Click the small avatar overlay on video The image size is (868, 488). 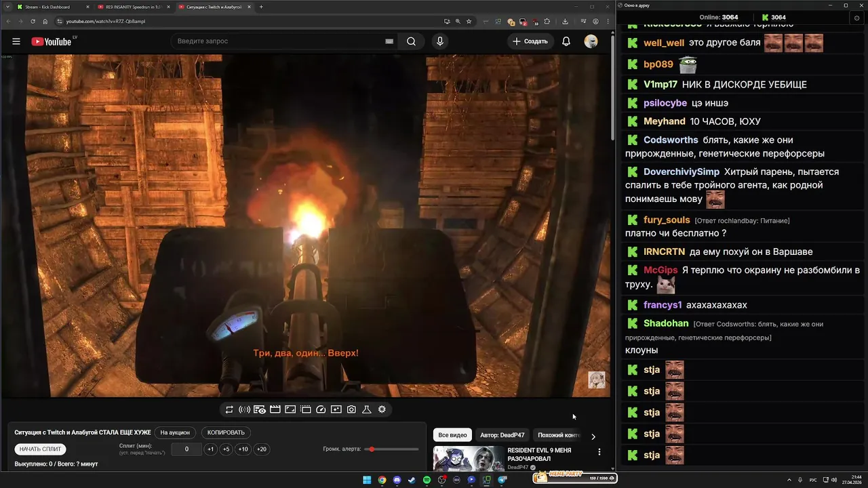click(x=596, y=380)
